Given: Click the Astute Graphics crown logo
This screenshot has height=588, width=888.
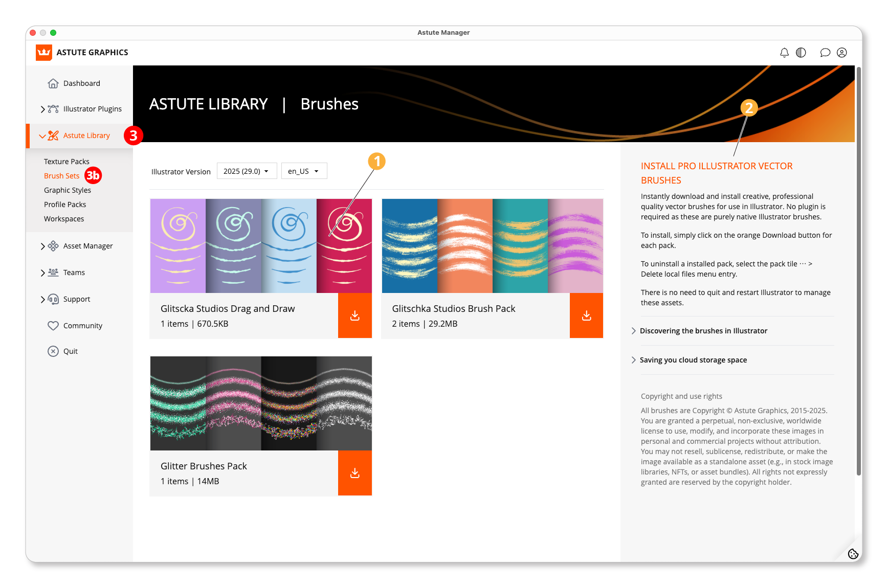Looking at the screenshot, I should pyautogui.click(x=44, y=52).
